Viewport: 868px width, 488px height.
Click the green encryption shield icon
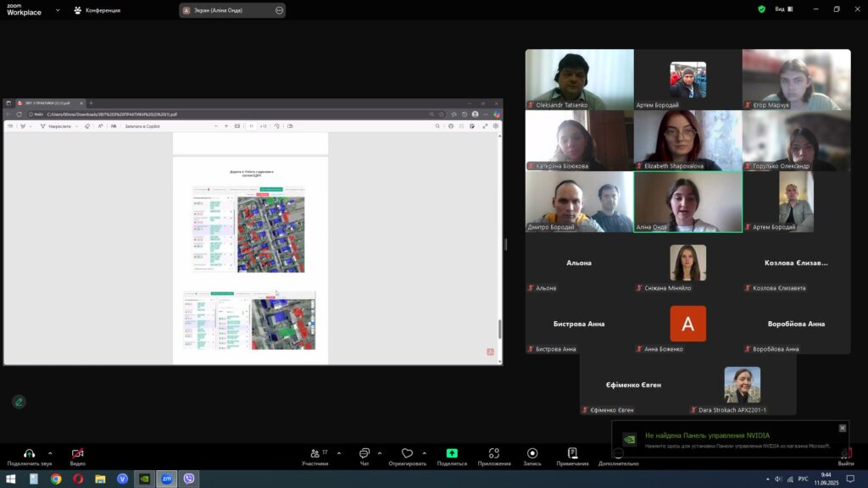[762, 9]
